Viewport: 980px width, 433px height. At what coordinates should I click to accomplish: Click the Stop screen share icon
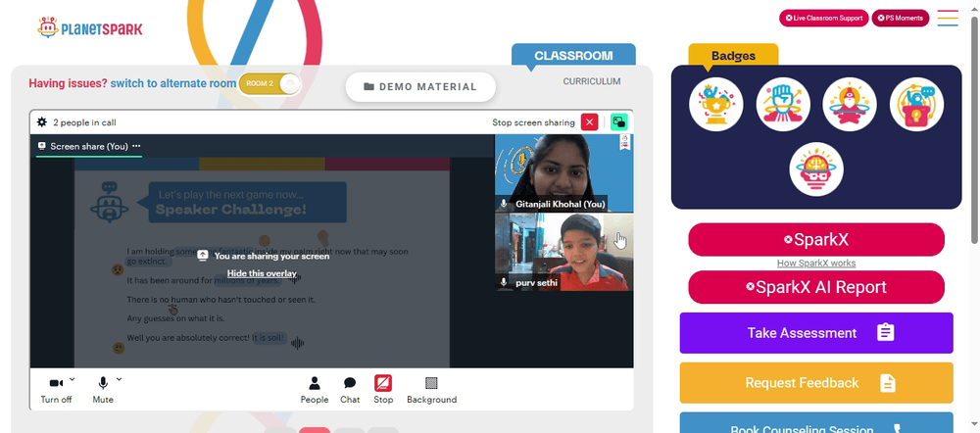click(383, 383)
